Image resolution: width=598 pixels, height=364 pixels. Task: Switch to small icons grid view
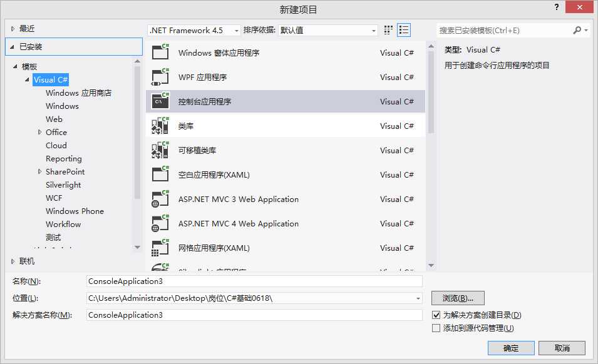pos(388,30)
